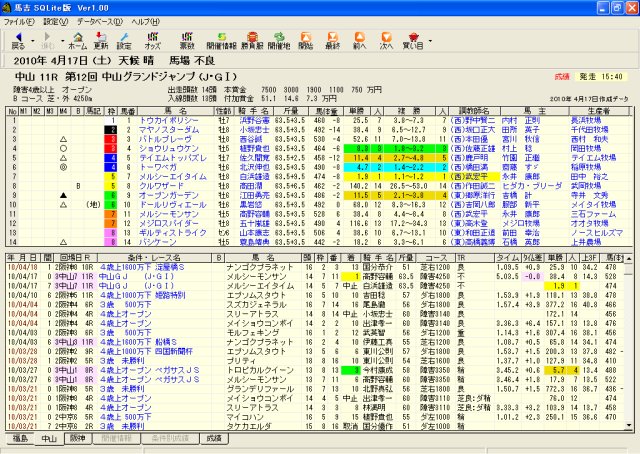Viewport: 640px width, 454px height.
Task: Go to previous race with 前へ icon
Action: point(359,37)
